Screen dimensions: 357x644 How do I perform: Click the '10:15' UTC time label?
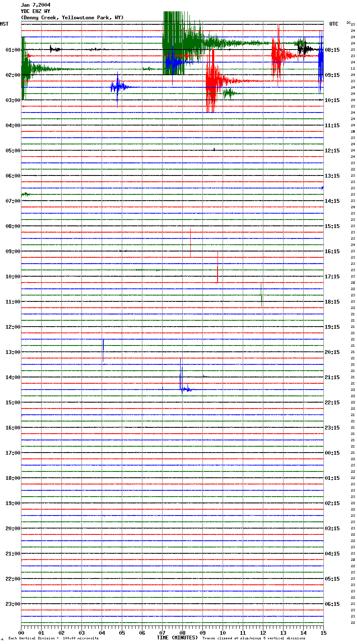point(332,100)
